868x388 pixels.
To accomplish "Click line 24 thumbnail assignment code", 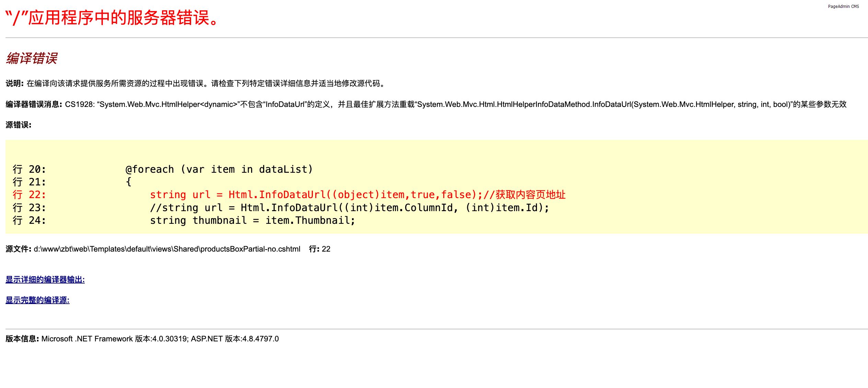I will pyautogui.click(x=252, y=220).
